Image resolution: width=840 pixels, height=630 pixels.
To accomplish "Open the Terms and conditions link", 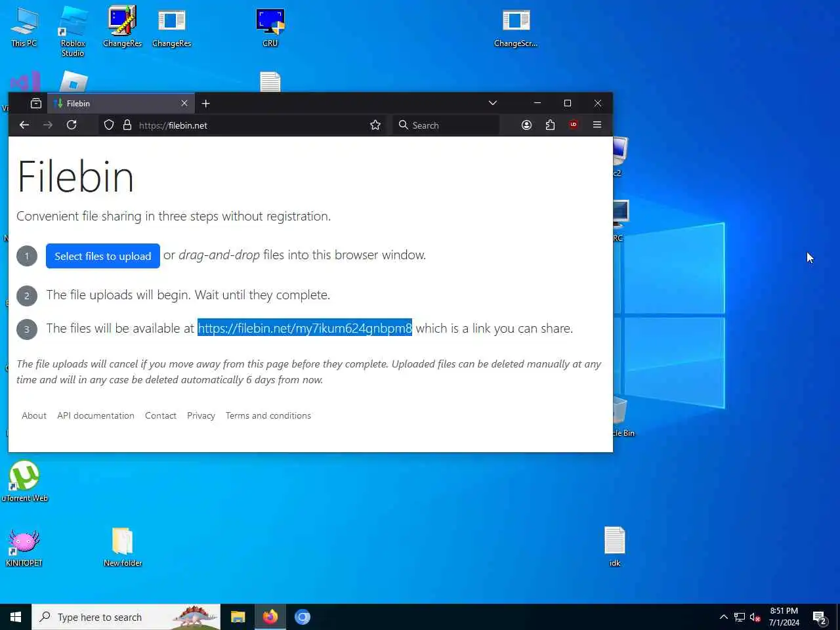I will 268,415.
